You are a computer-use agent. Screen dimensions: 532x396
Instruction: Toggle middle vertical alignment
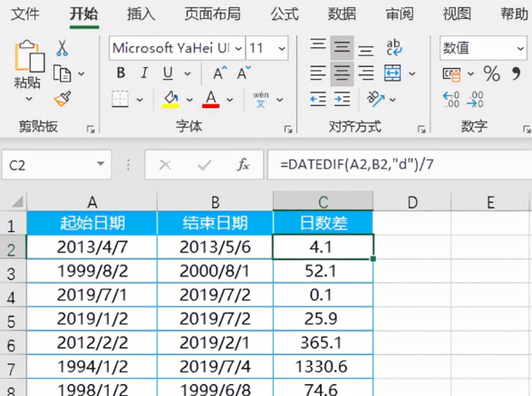pos(342,47)
